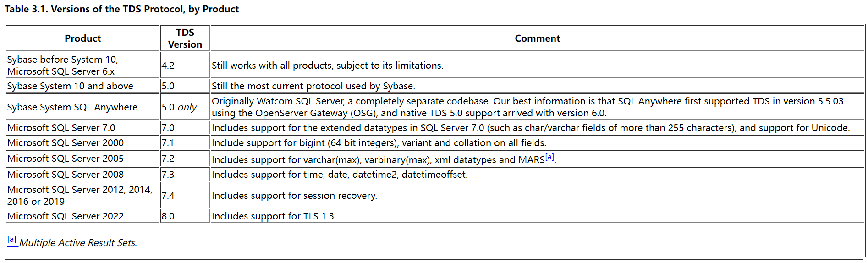
Task: Click the 7.1 version cell
Action: 185,143
